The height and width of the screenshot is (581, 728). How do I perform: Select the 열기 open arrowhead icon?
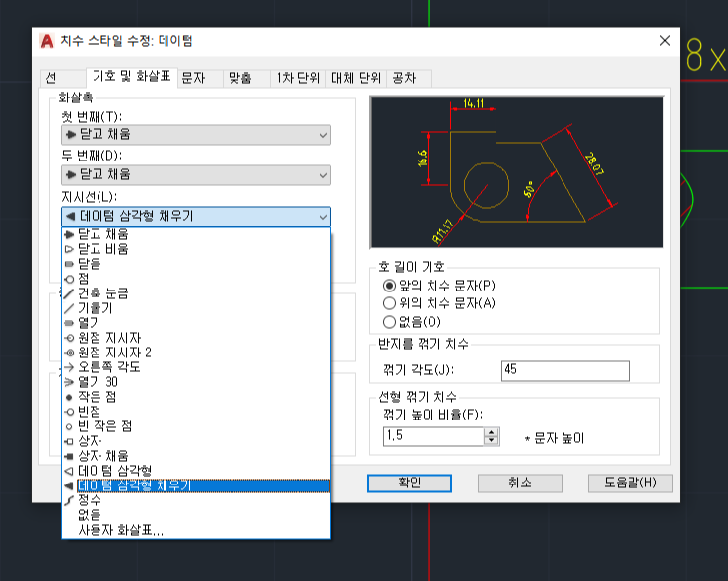click(x=69, y=323)
